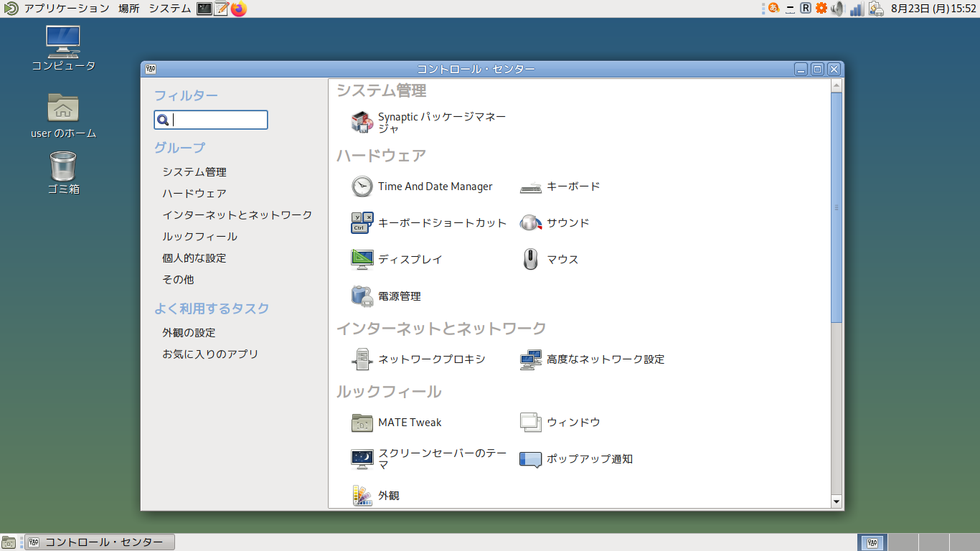980x551 pixels.
Task: Open サウンド preferences
Action: point(555,223)
